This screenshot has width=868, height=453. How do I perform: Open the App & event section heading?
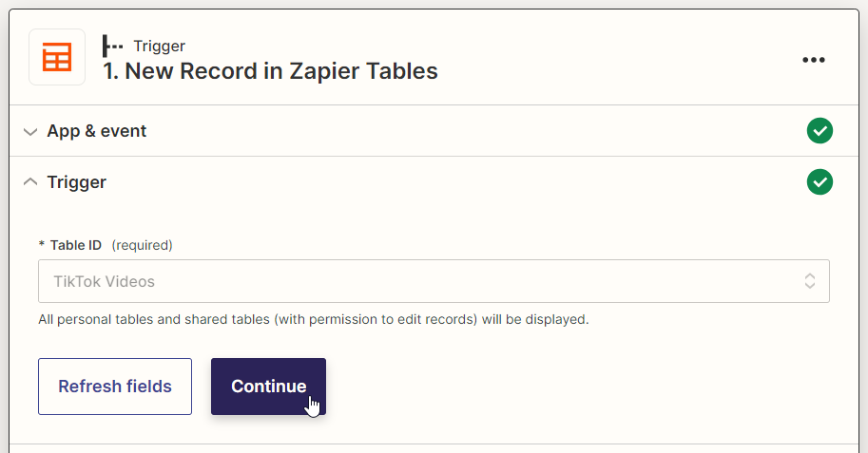(x=97, y=131)
